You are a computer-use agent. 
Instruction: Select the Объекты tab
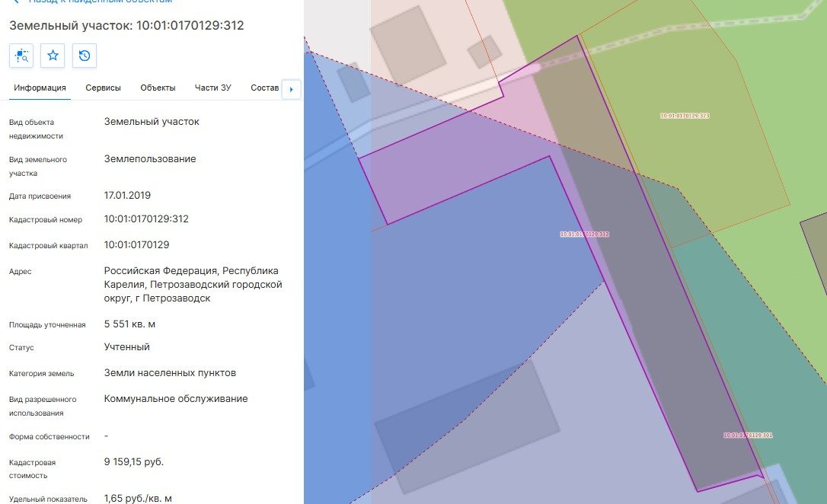pos(158,88)
